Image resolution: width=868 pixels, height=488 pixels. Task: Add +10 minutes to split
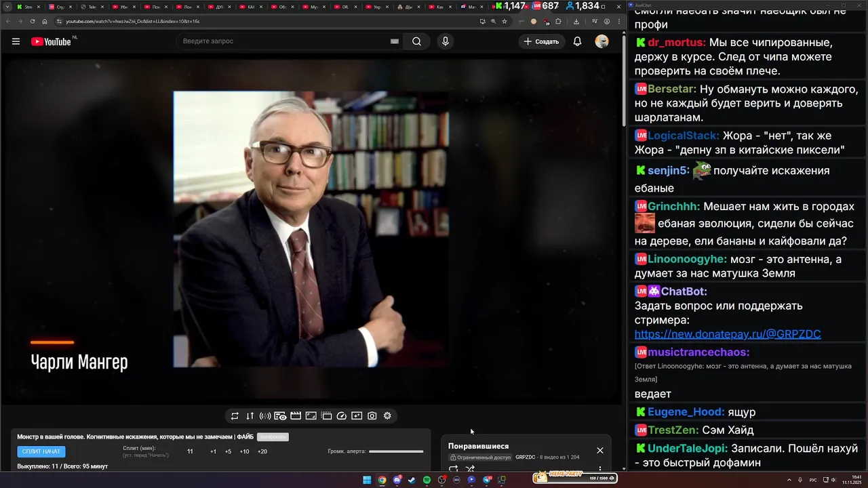pos(244,451)
